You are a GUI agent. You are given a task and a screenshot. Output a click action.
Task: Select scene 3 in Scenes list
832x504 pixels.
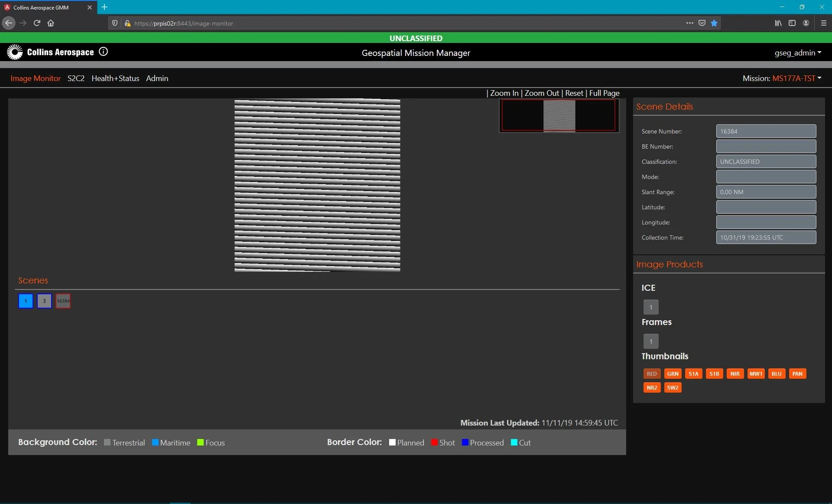(44, 301)
